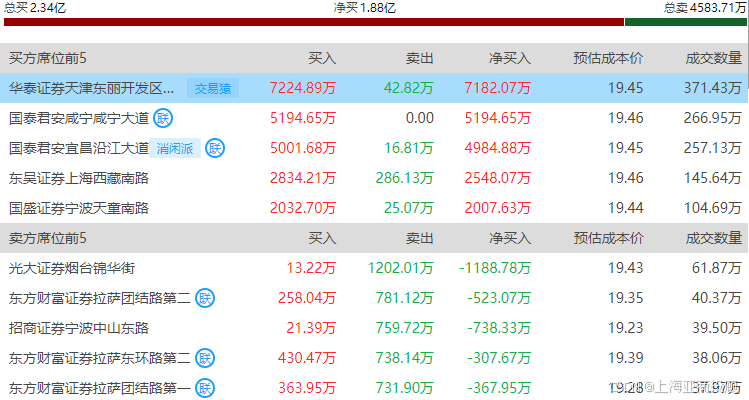Click 买入 column header in buyer table

[322, 58]
